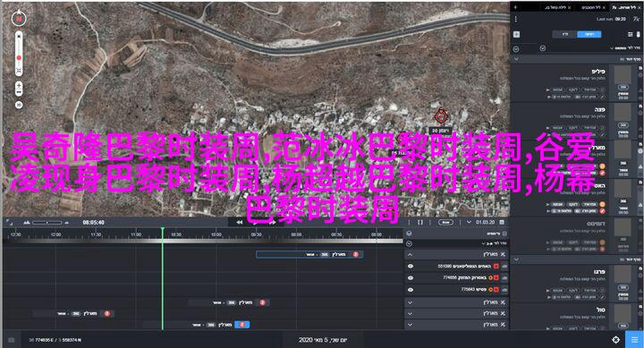This screenshot has width=644, height=348.
Task: Collapse the section above the פרנו card
Action: 516,259
